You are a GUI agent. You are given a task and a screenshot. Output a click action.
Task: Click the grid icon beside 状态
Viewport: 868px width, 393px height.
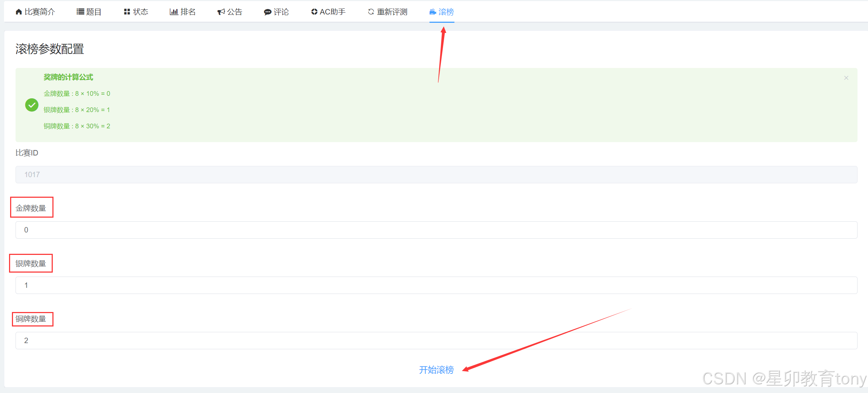click(127, 12)
